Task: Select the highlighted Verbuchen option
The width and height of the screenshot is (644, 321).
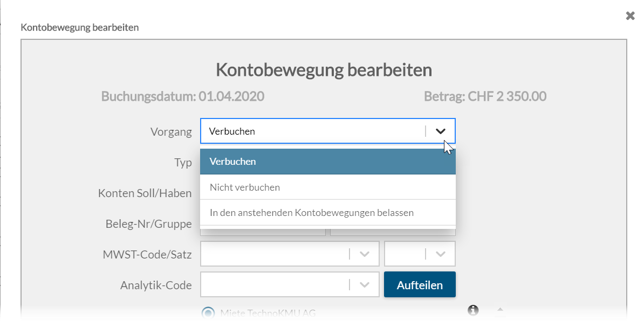Action: [x=328, y=162]
